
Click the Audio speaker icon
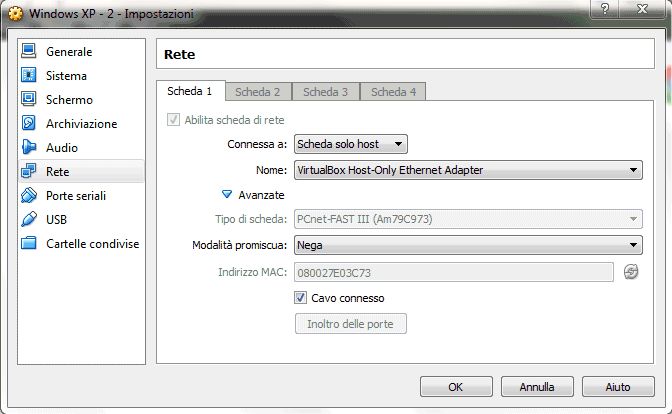click(29, 147)
